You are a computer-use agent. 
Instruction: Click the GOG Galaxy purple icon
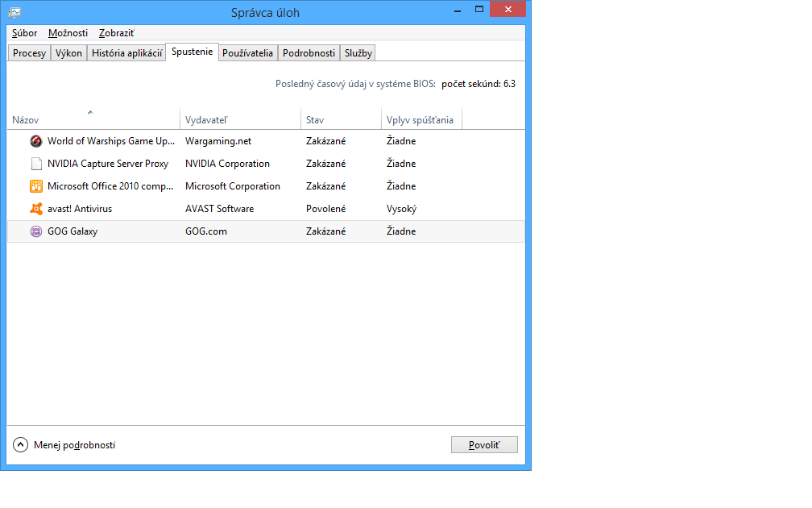36,231
